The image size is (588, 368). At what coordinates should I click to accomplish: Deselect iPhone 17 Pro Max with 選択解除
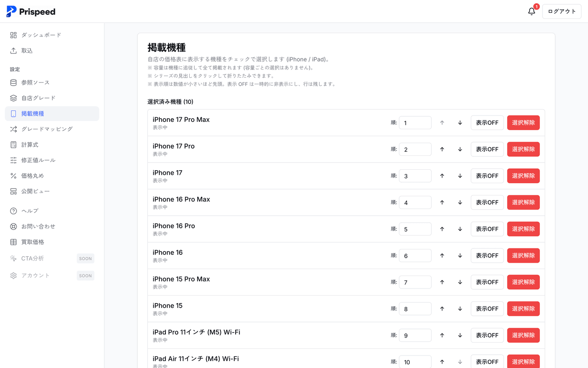523,123
